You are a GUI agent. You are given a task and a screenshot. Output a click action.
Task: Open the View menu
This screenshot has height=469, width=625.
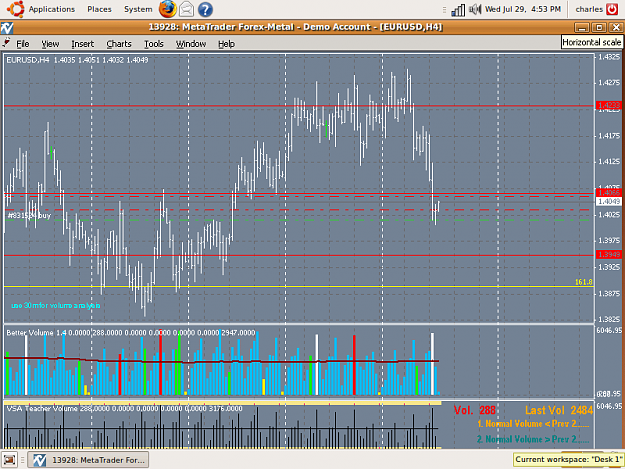[x=50, y=44]
